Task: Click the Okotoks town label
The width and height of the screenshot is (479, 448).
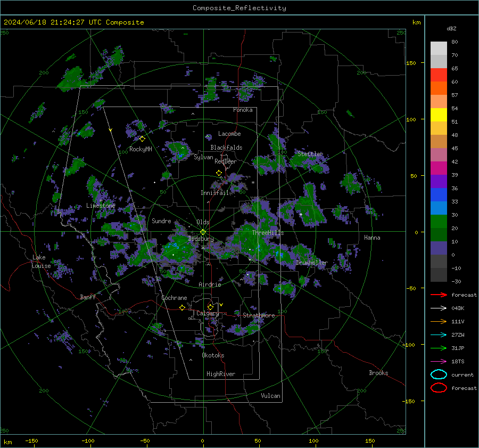Action: 213,355
